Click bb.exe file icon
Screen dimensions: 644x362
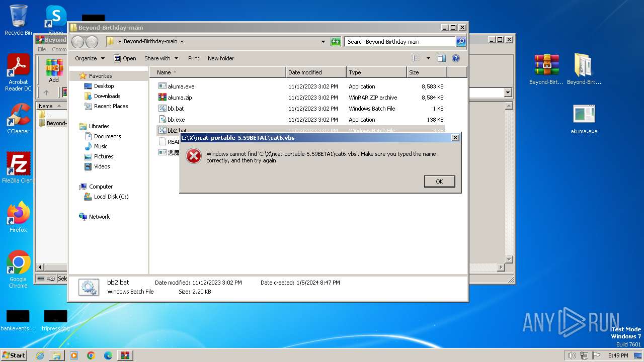(x=162, y=120)
